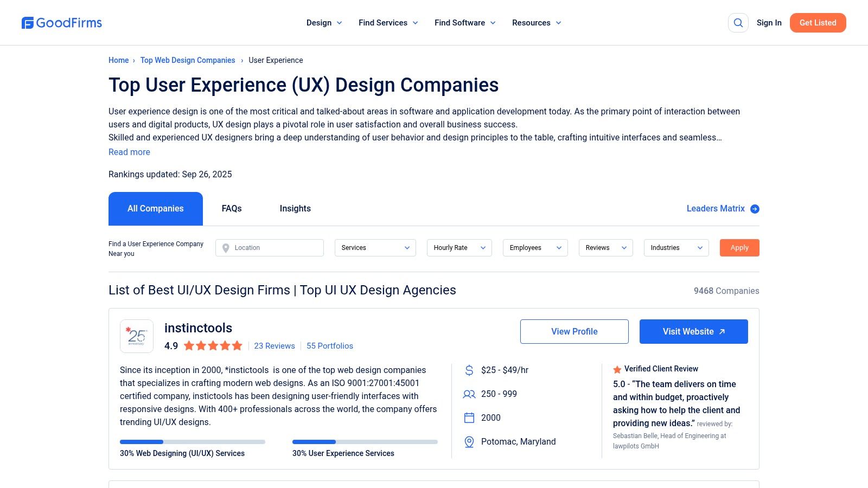This screenshot has height=488, width=868.
Task: Open Top Web Design Companies breadcrumb
Action: (x=188, y=60)
